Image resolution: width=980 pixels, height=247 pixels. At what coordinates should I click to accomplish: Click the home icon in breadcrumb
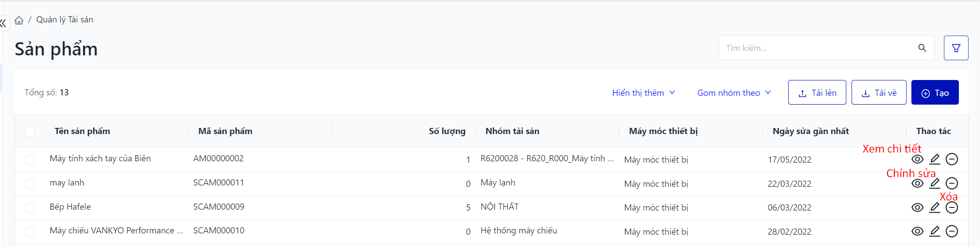click(x=19, y=20)
